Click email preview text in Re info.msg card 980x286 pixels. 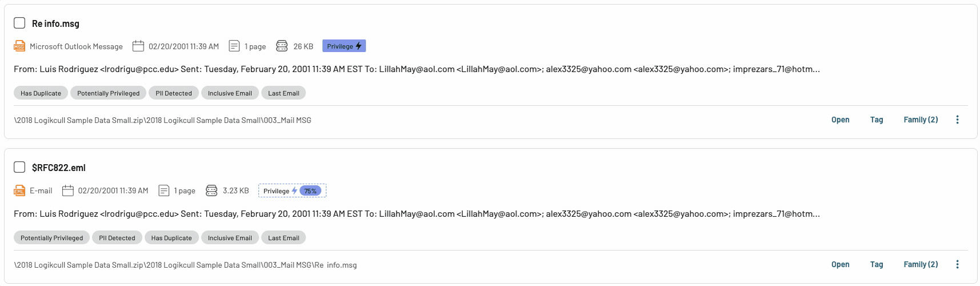(x=417, y=69)
